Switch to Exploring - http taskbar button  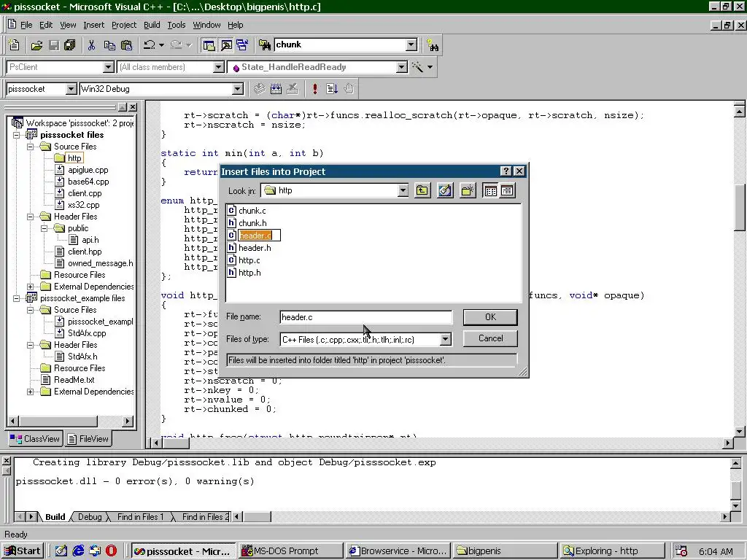tap(612, 551)
